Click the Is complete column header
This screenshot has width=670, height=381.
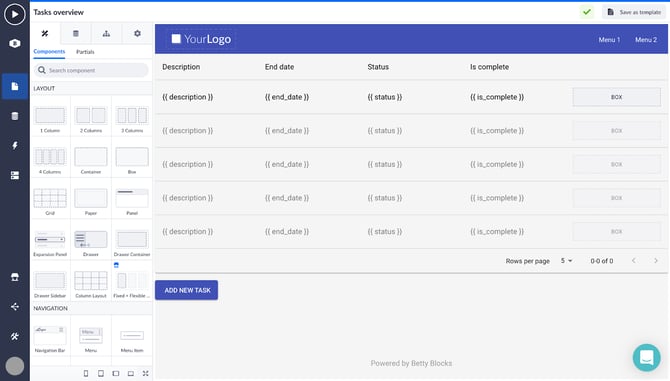coord(489,67)
